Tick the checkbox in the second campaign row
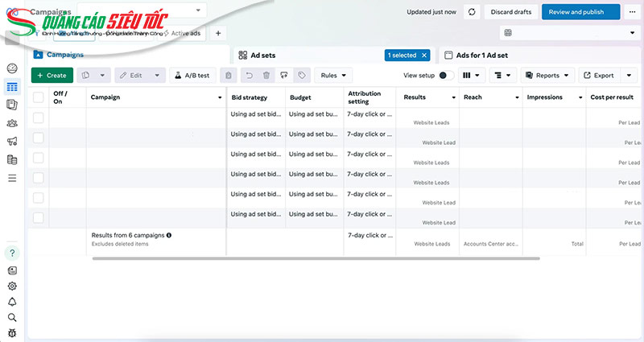 click(38, 138)
